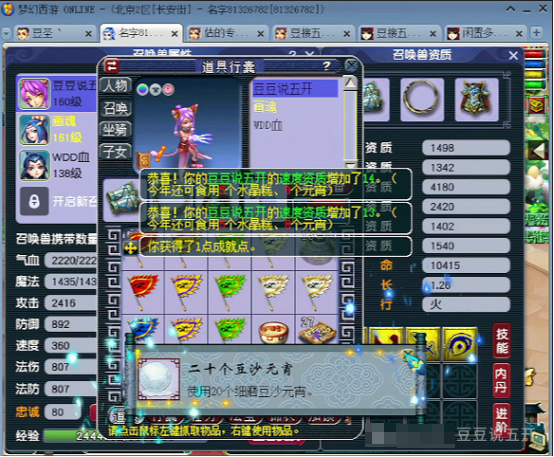The width and height of the screenshot is (554, 457).
Task: Close the 闲置多 tab
Action: tap(519, 34)
